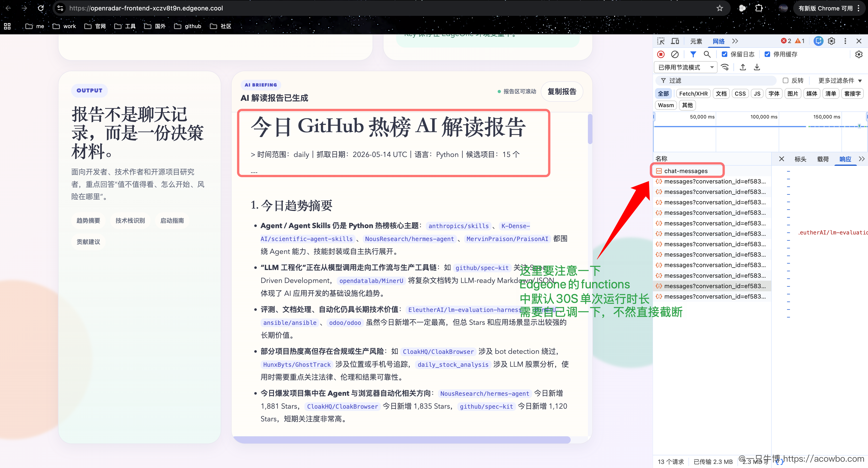Filter requests by 文档 type
The width and height of the screenshot is (868, 468).
point(721,94)
